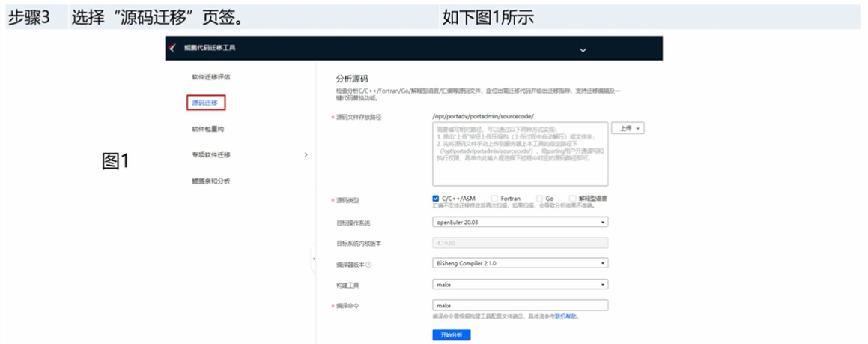Open the openEuler 20.03 target OS dropdown
Image resolution: width=868 pixels, height=344 pixels.
520,222
